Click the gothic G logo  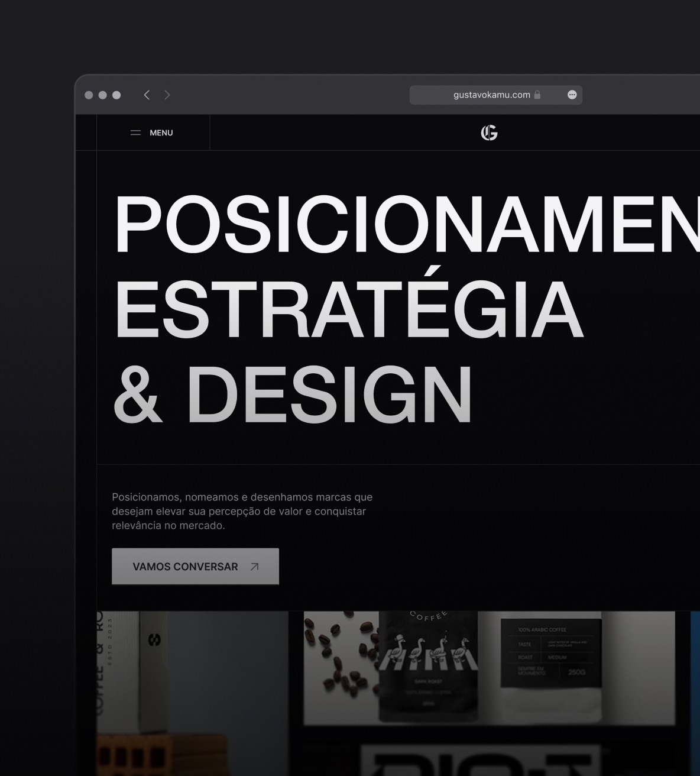point(489,133)
